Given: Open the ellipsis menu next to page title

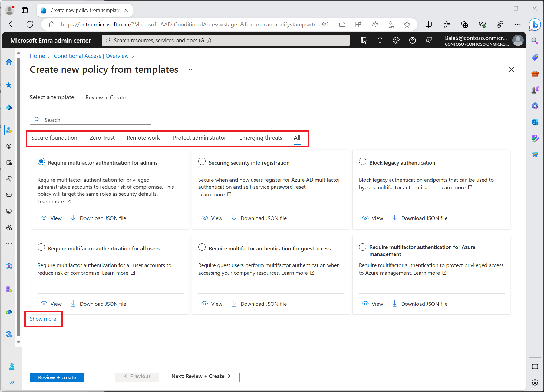Looking at the screenshot, I should pyautogui.click(x=191, y=69).
